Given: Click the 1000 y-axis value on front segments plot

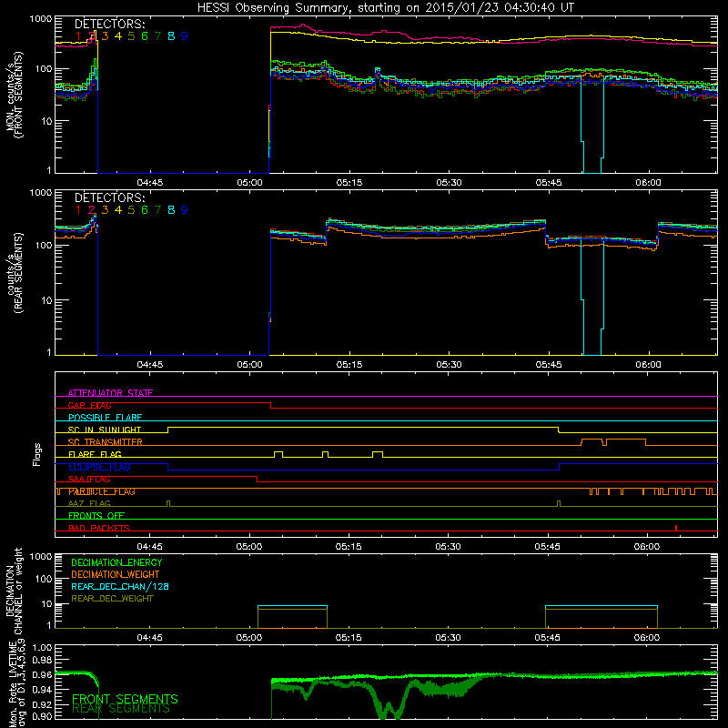Looking at the screenshot, I should (x=41, y=19).
